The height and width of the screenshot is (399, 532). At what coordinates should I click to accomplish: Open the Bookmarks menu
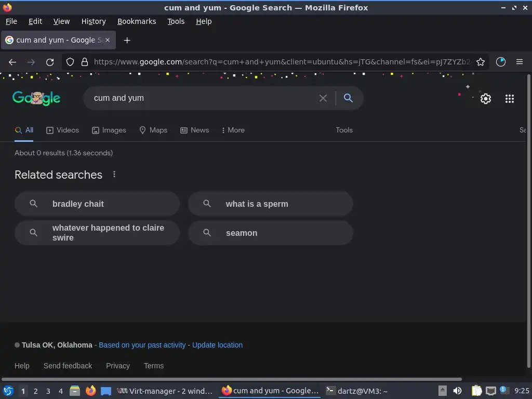point(137,21)
